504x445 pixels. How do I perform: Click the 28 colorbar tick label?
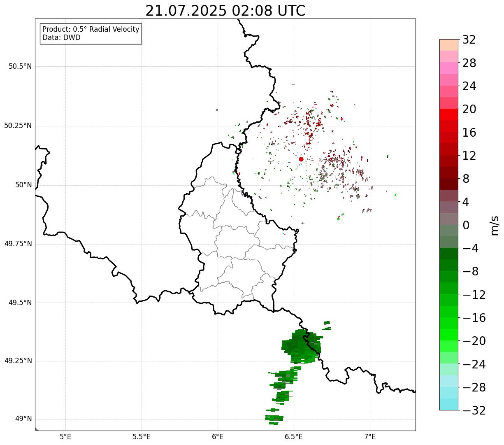click(x=469, y=63)
